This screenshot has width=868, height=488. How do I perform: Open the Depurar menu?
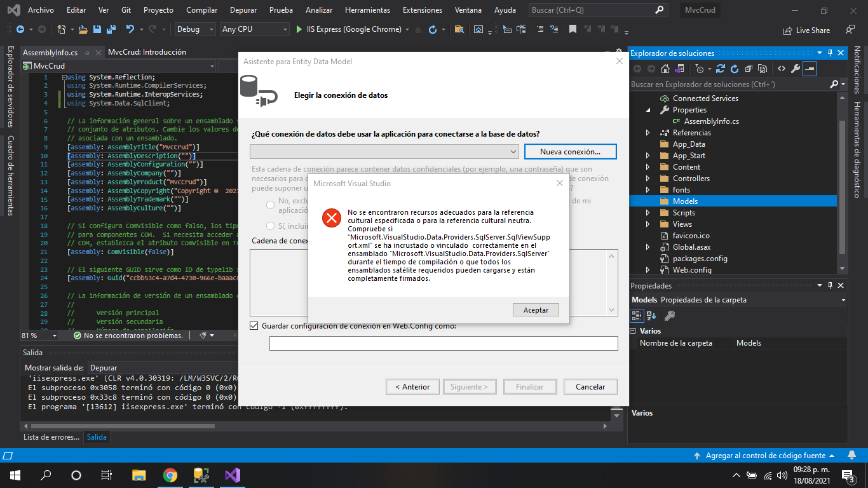click(244, 10)
